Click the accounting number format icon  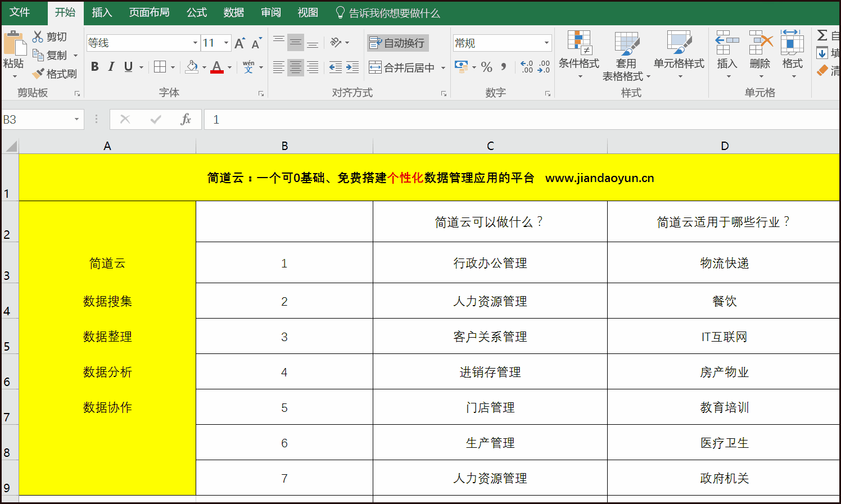point(461,67)
